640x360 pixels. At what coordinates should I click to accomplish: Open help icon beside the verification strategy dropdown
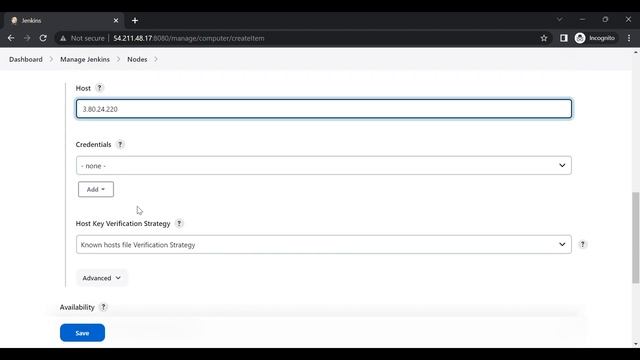tap(582, 244)
